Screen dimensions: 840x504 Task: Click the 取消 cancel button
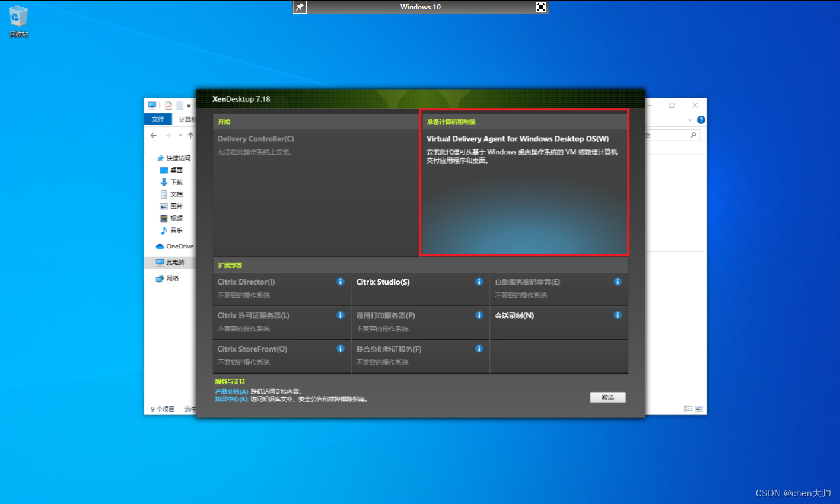[x=608, y=397]
